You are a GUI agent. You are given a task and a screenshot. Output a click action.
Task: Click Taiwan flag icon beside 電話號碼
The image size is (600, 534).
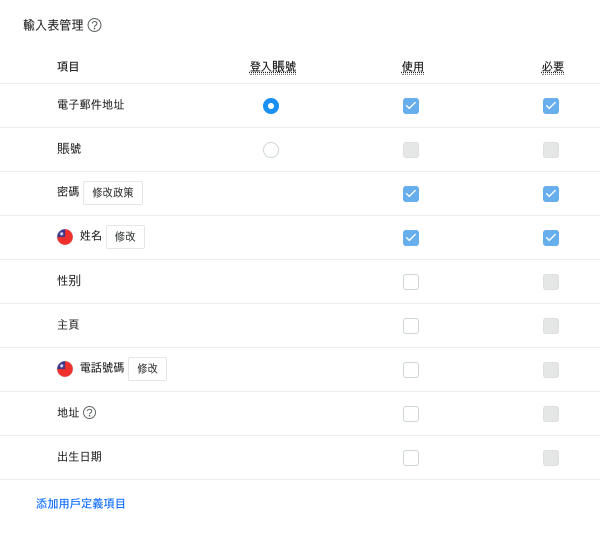coord(65,369)
